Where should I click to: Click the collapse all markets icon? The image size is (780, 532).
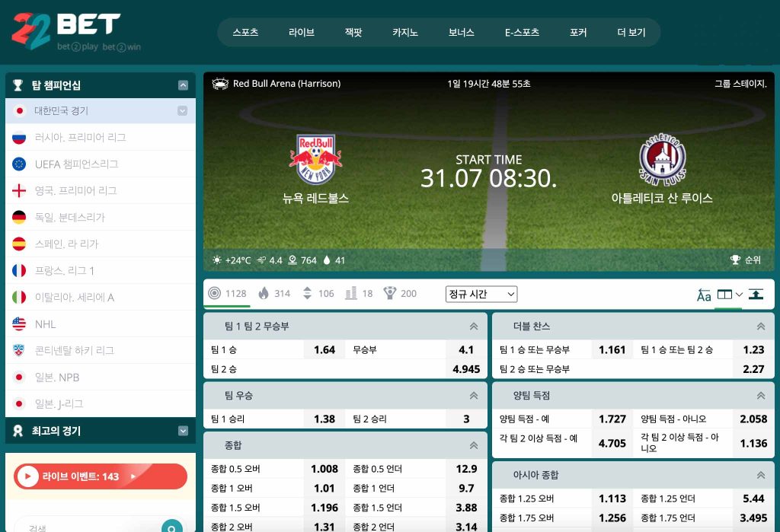(756, 295)
